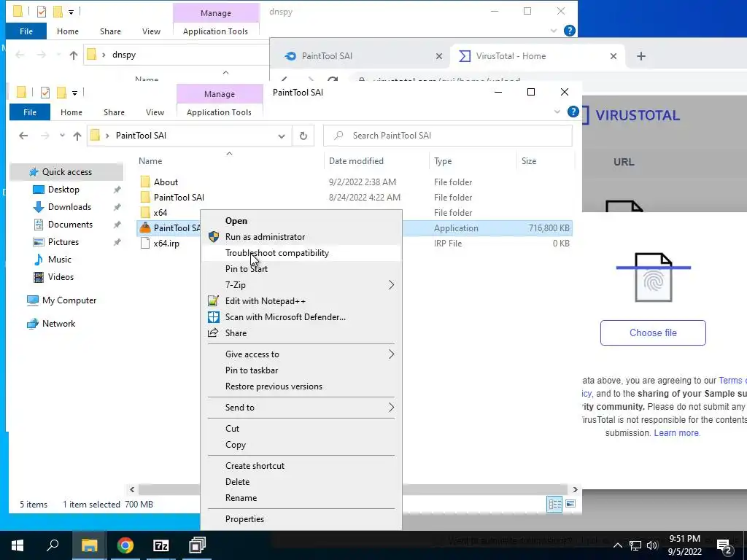Click Search PaintTool SAI field

[448, 136]
